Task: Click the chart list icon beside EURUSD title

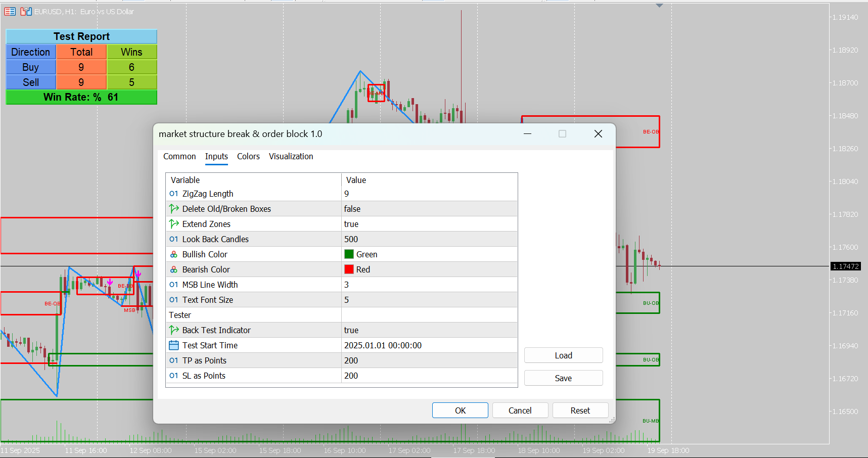Action: point(10,11)
